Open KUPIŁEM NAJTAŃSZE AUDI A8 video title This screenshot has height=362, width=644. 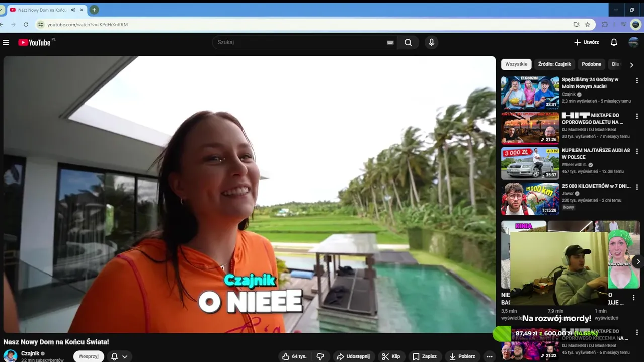(x=596, y=153)
